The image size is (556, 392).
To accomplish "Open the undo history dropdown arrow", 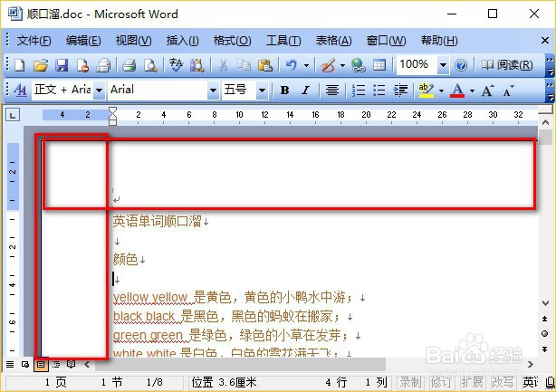I will tap(306, 65).
